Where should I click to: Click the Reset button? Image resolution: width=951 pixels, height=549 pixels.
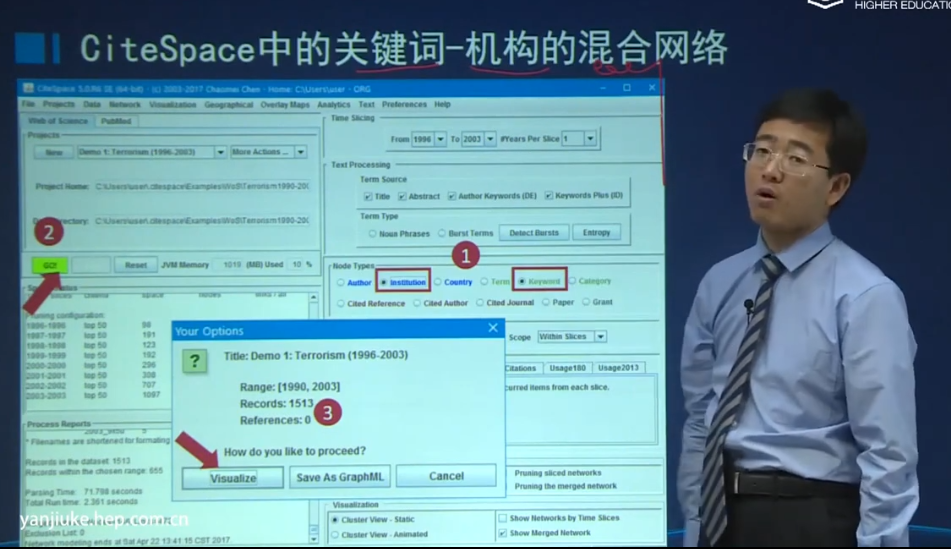[x=136, y=265]
